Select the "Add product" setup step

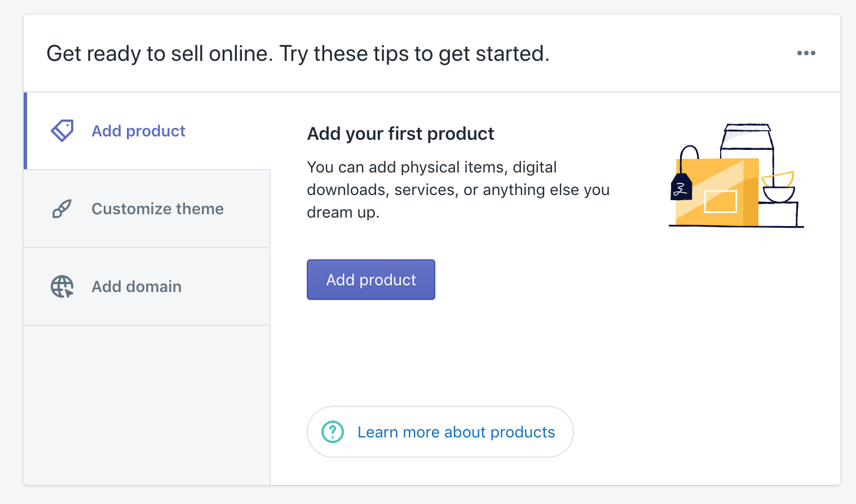[x=138, y=130]
